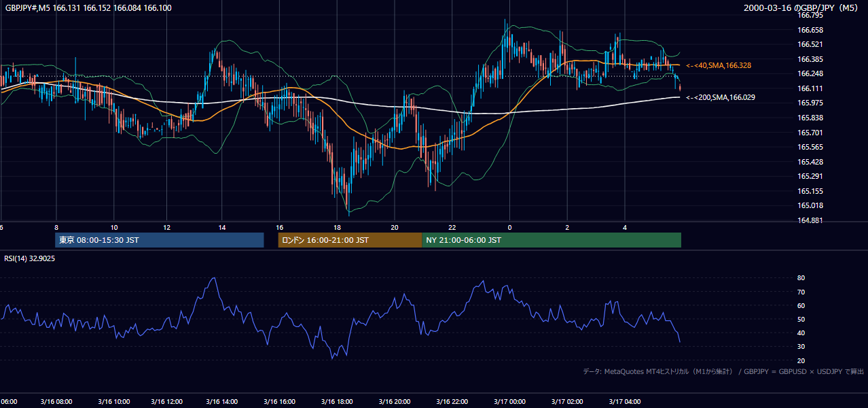The width and height of the screenshot is (868, 408).
Task: Click hour tick 16 under the price chart
Action: [x=279, y=227]
